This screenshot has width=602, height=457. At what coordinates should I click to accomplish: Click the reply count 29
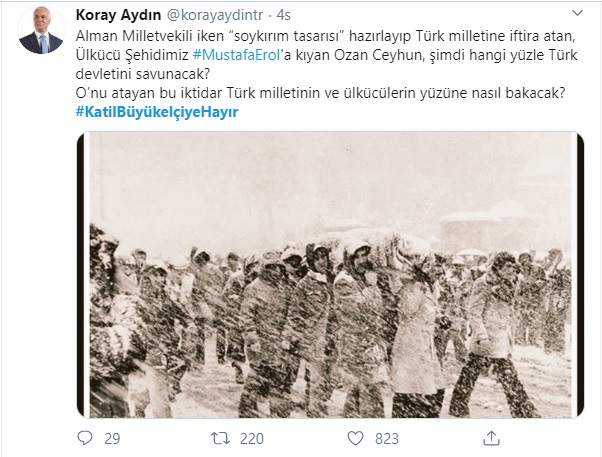[x=112, y=439]
